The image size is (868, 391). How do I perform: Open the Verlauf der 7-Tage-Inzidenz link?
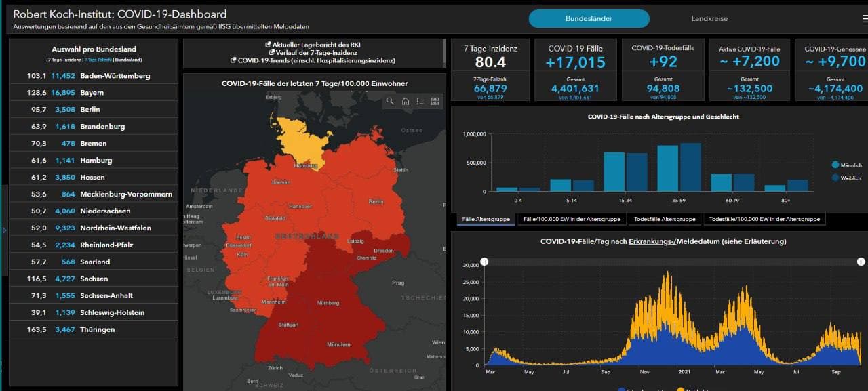[x=316, y=52]
